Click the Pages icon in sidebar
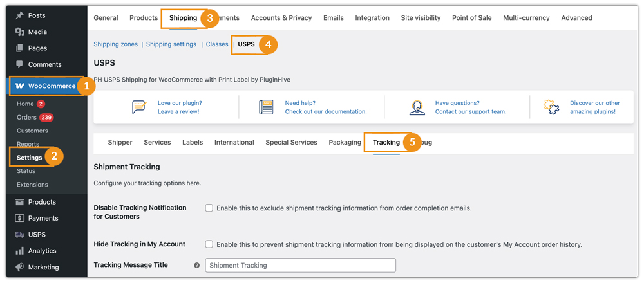 point(19,48)
